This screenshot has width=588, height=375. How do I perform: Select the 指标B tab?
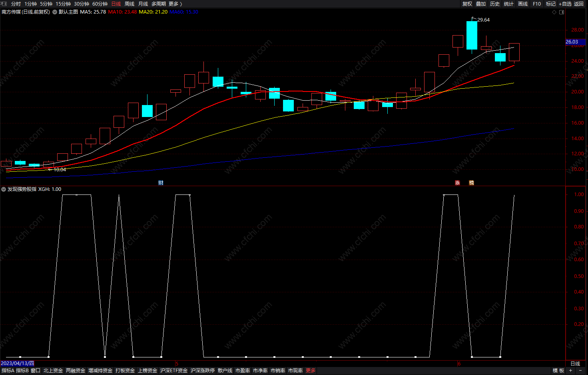22,371
